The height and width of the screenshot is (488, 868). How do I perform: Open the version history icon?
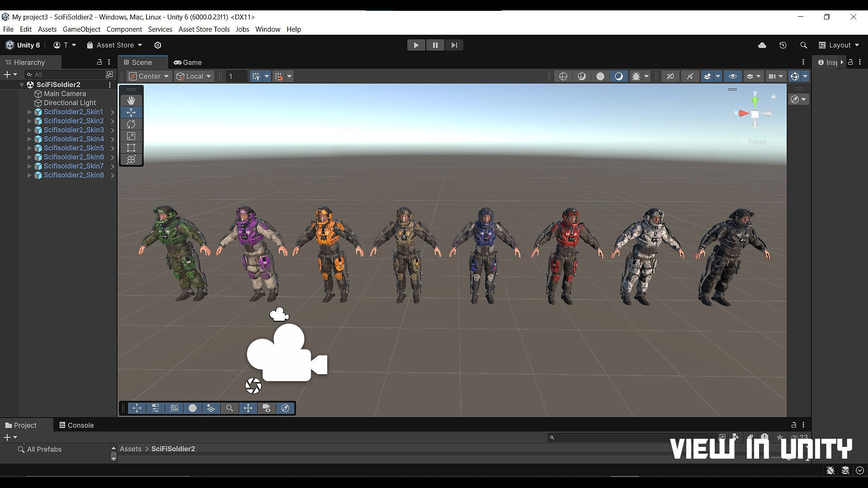click(783, 45)
